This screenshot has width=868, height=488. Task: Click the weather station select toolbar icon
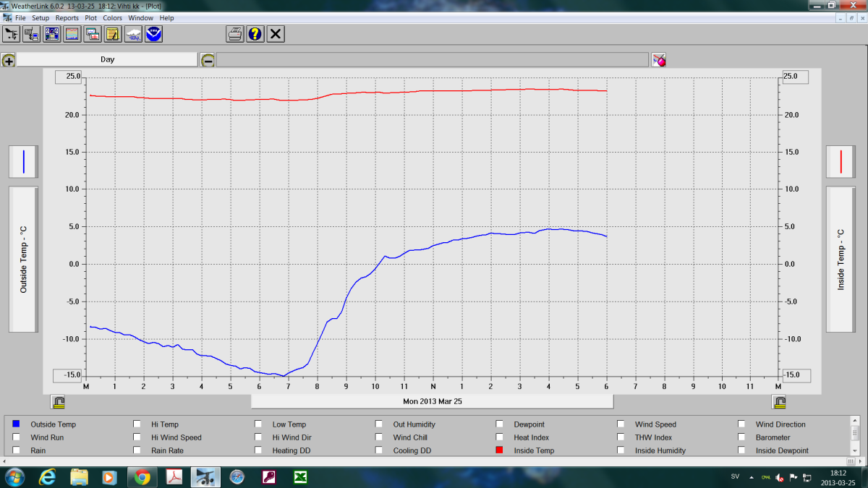click(12, 34)
